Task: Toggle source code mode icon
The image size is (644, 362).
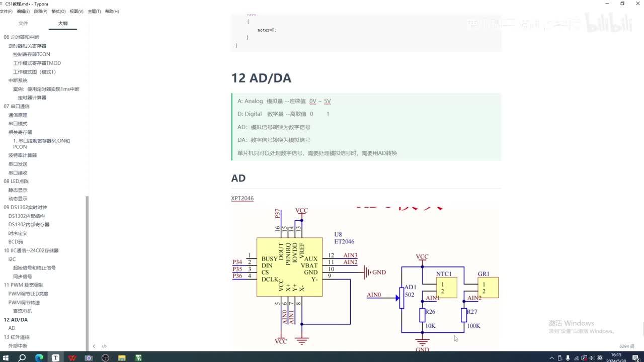Action: [x=104, y=346]
